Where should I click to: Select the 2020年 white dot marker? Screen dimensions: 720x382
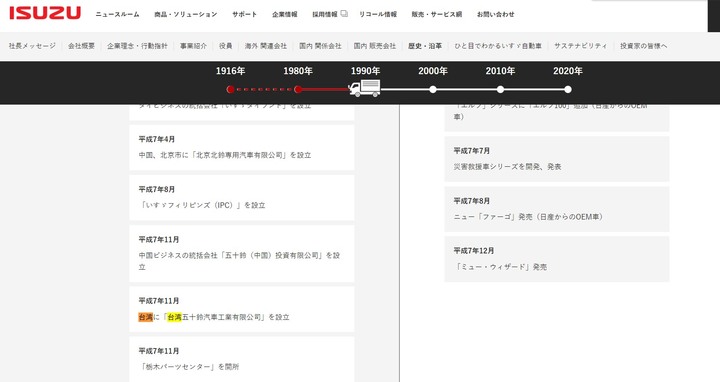568,90
